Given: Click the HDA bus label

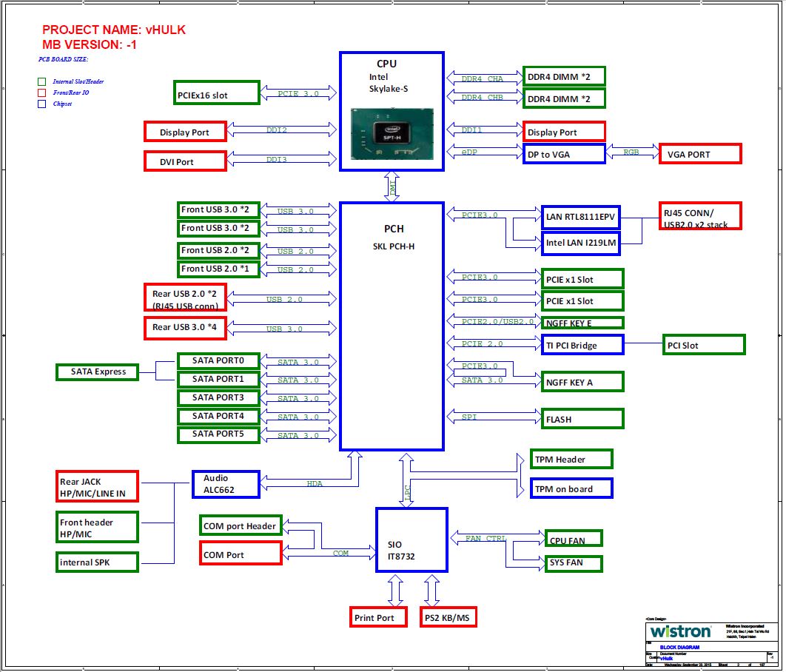Looking at the screenshot, I should [x=315, y=483].
